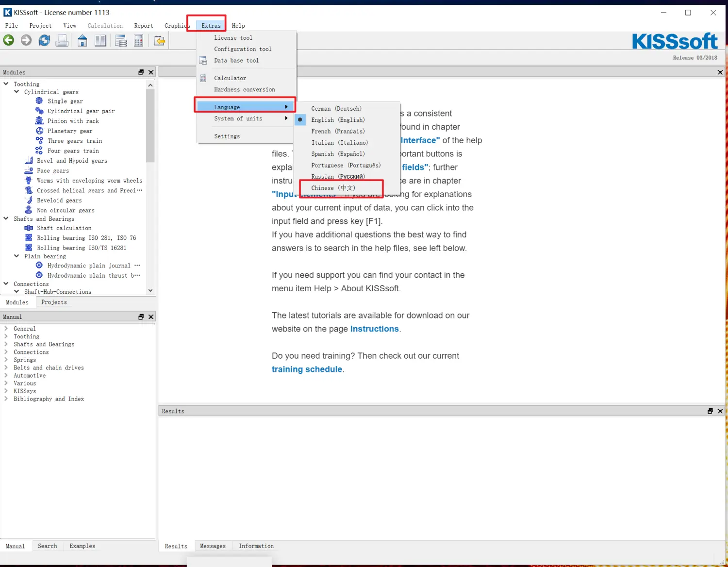The image size is (728, 567).
Task: Click the Face gears icon
Action: [29, 170]
